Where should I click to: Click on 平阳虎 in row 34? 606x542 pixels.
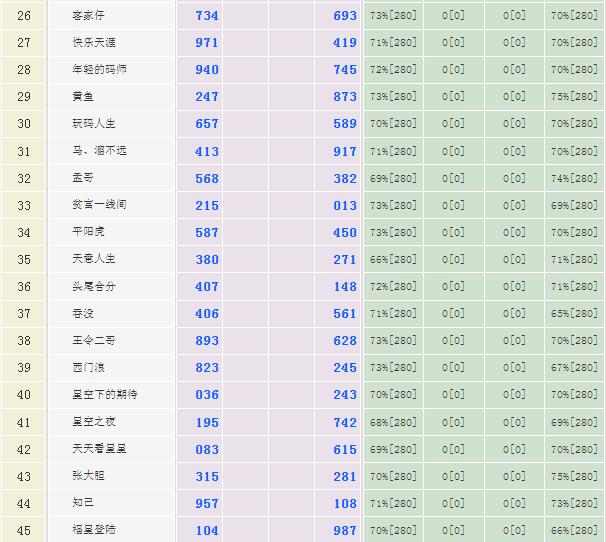[88, 232]
